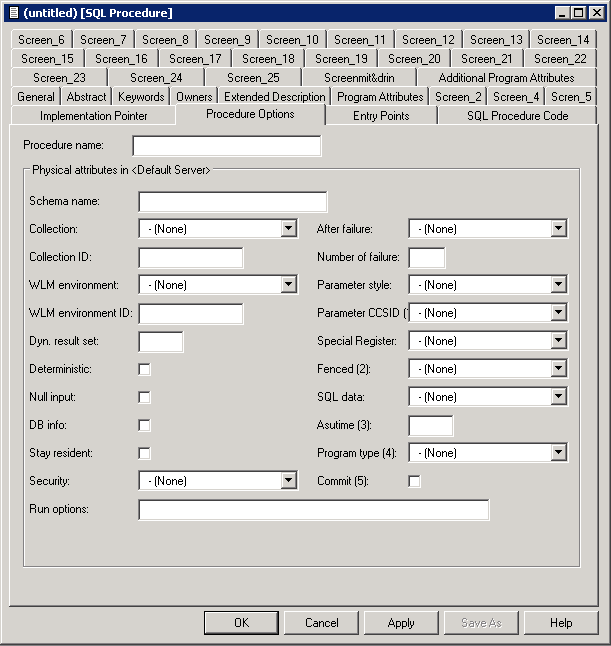
Task: Check the Deterministic checkbox
Action: coord(145,370)
